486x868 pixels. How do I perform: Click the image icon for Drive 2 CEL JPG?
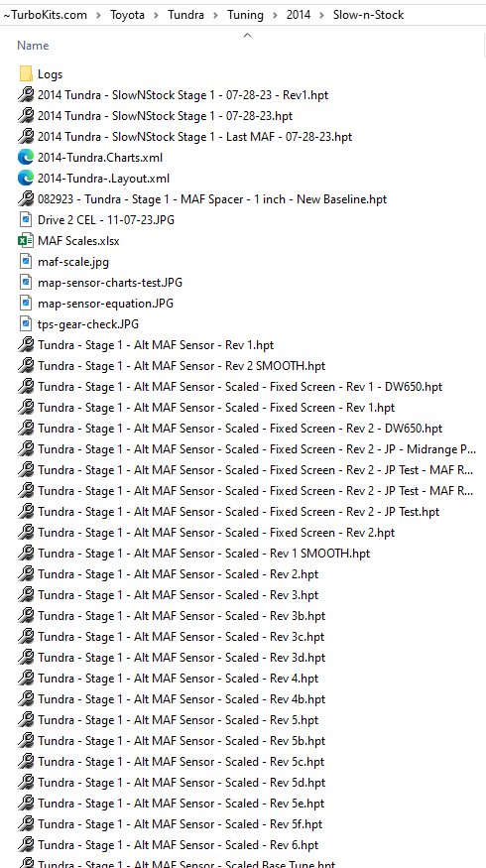click(26, 220)
